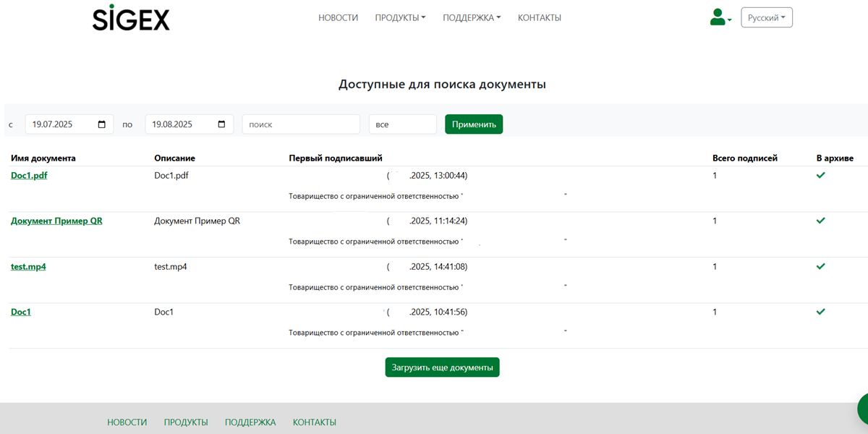Expand the ПОДДЕРЖКА menu in header
The image size is (868, 434).
[472, 18]
